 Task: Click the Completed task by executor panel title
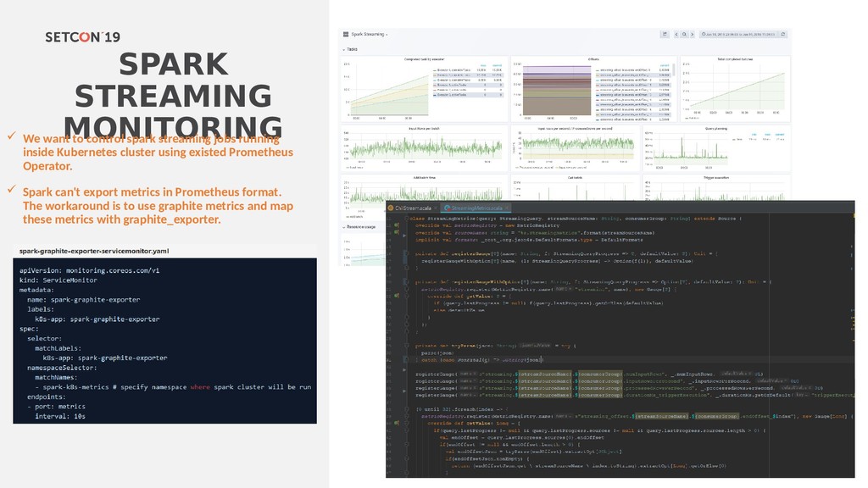(424, 59)
